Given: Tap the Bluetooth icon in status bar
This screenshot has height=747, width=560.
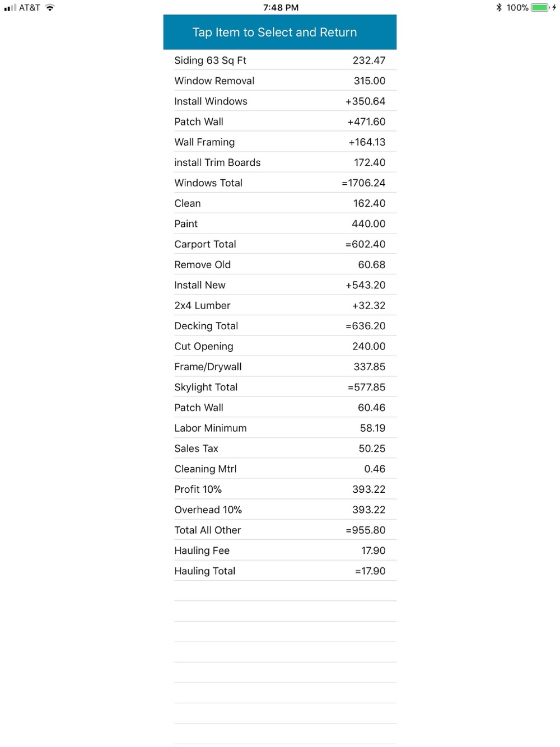Looking at the screenshot, I should 498,7.
